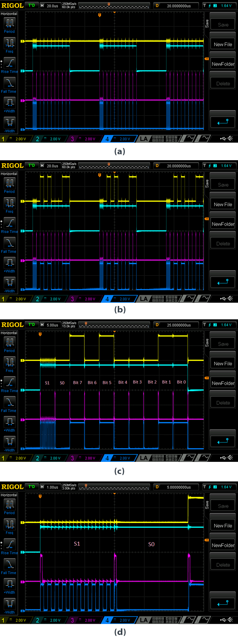This screenshot has width=238, height=644.
Task: Click the USB icon in panel (d)
Action: (224, 620)
